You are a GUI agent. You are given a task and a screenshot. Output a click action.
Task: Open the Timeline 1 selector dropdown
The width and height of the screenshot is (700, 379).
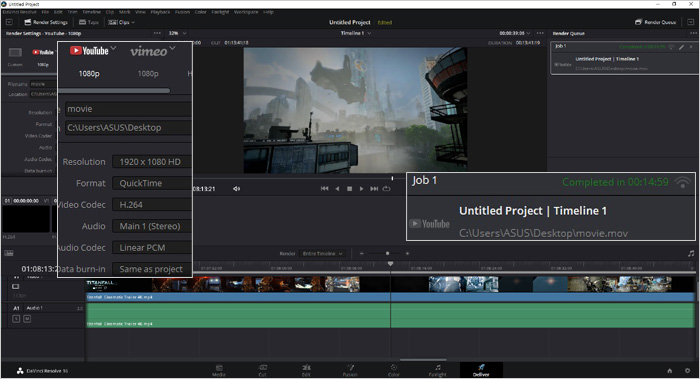(356, 33)
